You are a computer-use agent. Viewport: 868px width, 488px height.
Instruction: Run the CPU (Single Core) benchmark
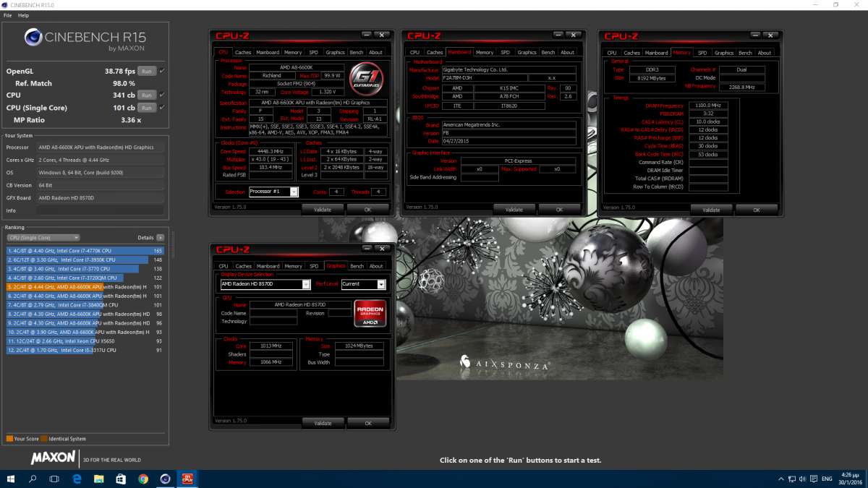147,108
